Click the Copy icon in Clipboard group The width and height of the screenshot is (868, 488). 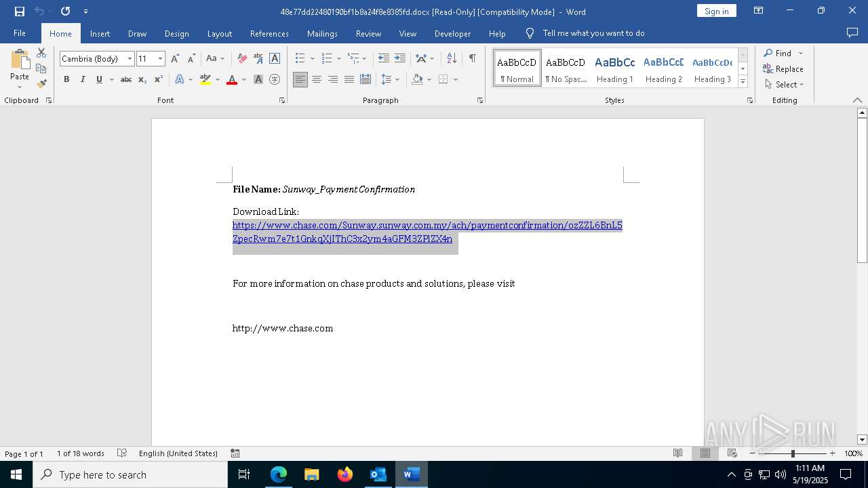[41, 68]
